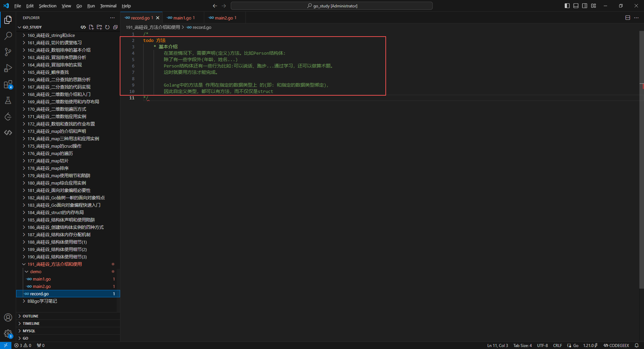Image resolution: width=644 pixels, height=349 pixels.
Task: Open remote window indicator in status bar
Action: [x=6, y=345]
